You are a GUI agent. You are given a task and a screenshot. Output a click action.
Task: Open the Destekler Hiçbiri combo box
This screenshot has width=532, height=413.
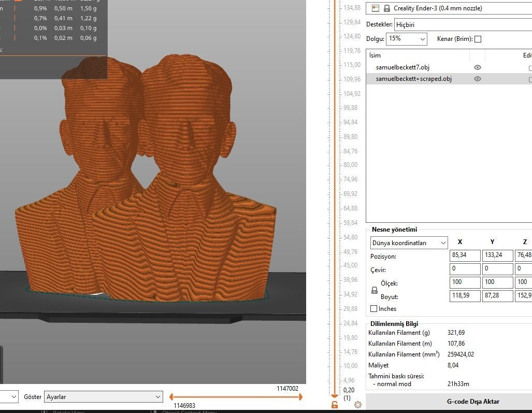click(463, 25)
